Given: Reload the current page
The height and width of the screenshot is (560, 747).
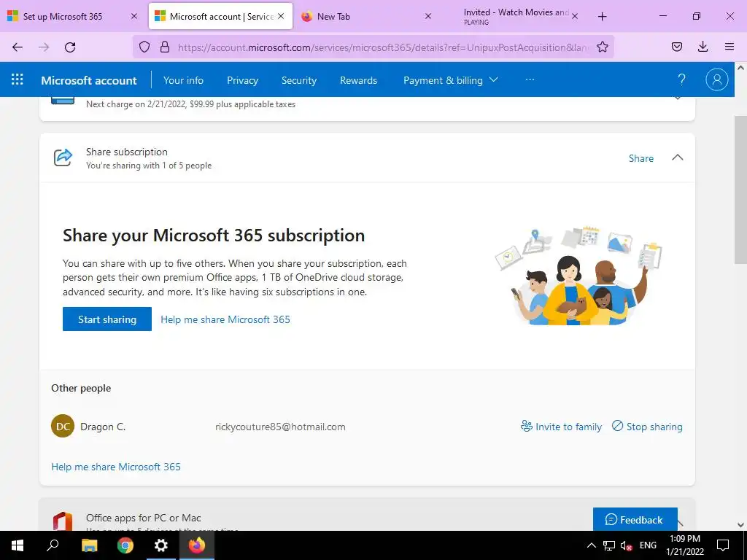Looking at the screenshot, I should 70,47.
